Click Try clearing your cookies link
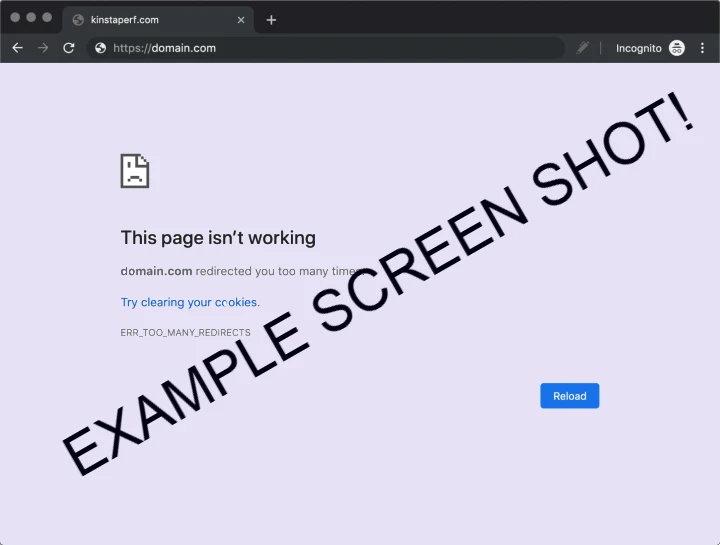This screenshot has width=720, height=545. 190,302
